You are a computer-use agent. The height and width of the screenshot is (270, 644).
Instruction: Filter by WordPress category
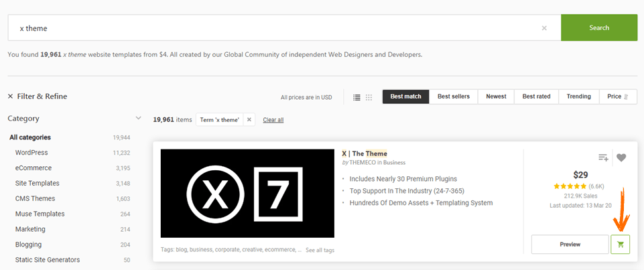point(31,153)
